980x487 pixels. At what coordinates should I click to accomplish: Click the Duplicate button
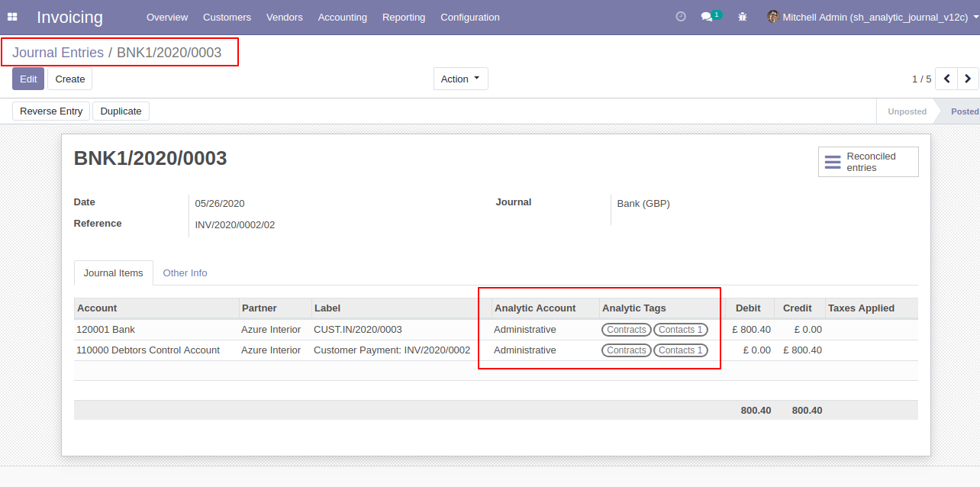pos(121,111)
